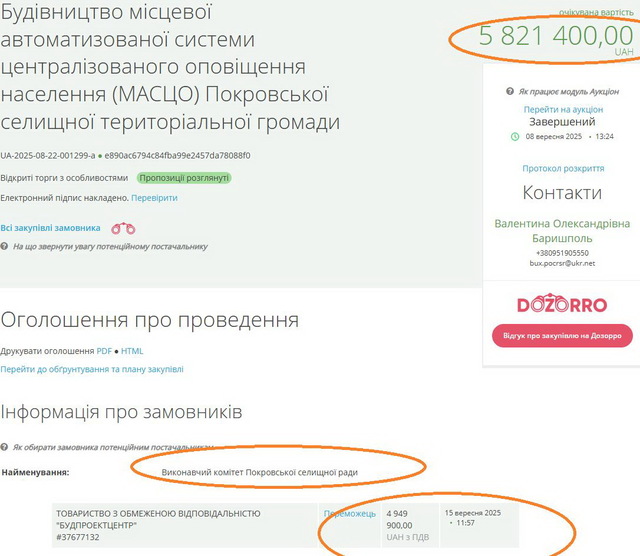Click the DOZORRO logo
The height and width of the screenshot is (556, 640).
point(562,303)
